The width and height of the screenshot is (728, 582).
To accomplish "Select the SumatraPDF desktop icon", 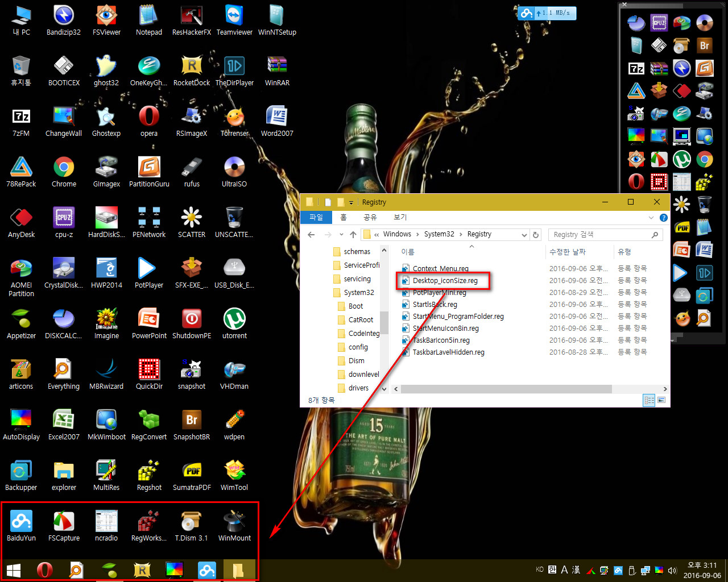I will 192,476.
